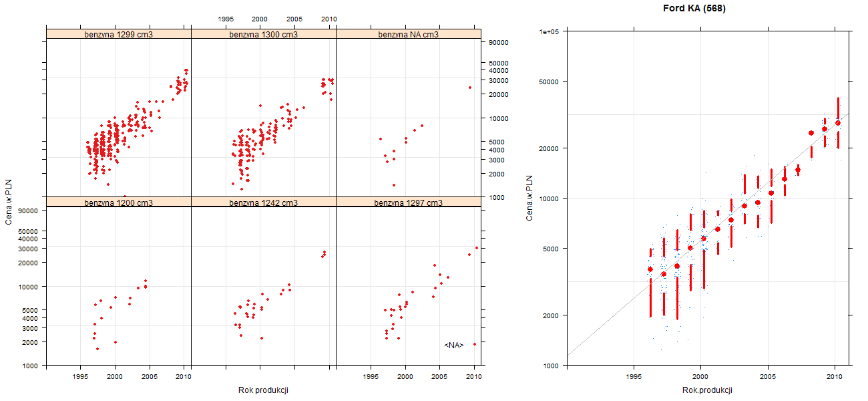Choose the "benzyna 1242 cm3" panel header
The image size is (868, 401).
coord(264,202)
